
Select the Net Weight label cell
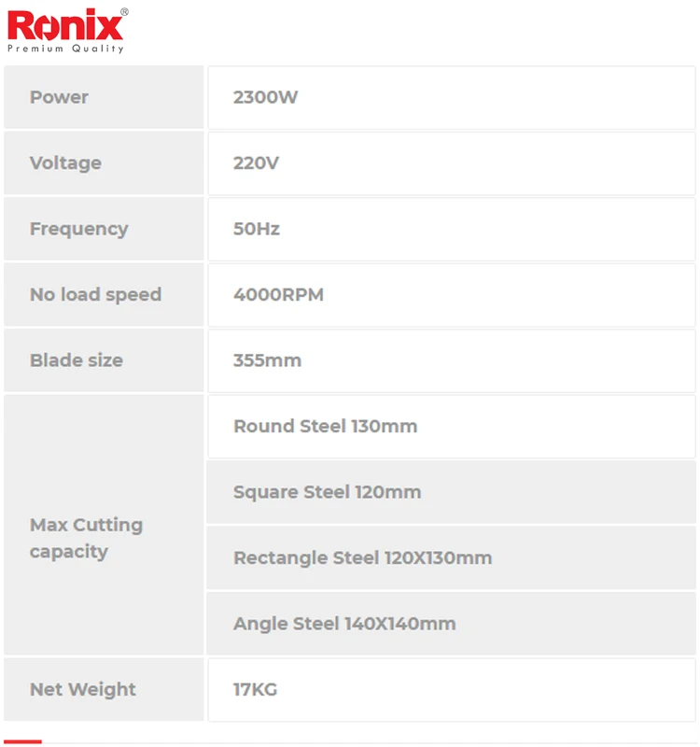click(x=104, y=690)
